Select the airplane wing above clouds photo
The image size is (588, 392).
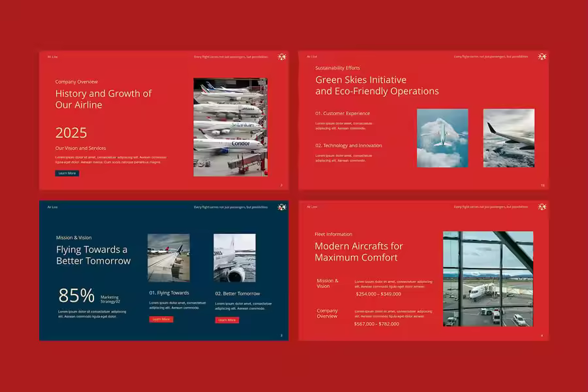508,138
